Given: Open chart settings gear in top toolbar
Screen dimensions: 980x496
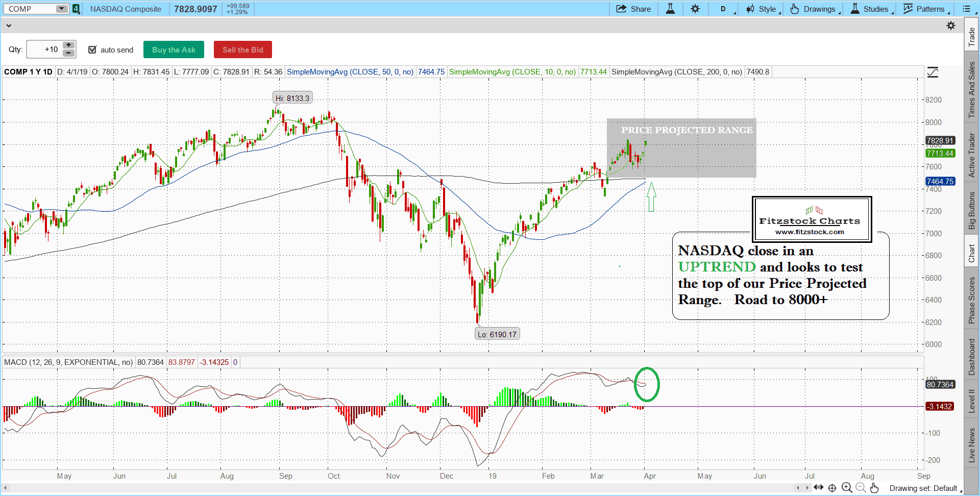Looking at the screenshot, I should 695,9.
